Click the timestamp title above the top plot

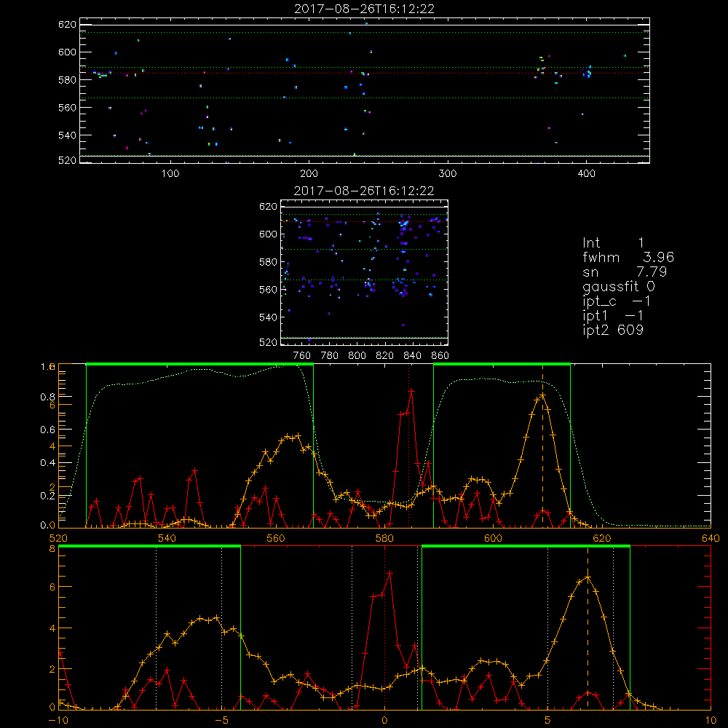pyautogui.click(x=364, y=9)
